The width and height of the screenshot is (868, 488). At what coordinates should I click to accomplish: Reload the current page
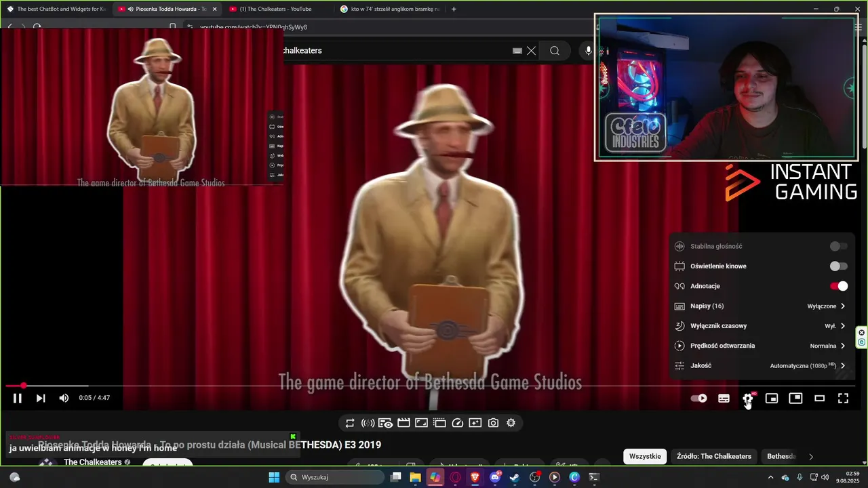click(37, 27)
